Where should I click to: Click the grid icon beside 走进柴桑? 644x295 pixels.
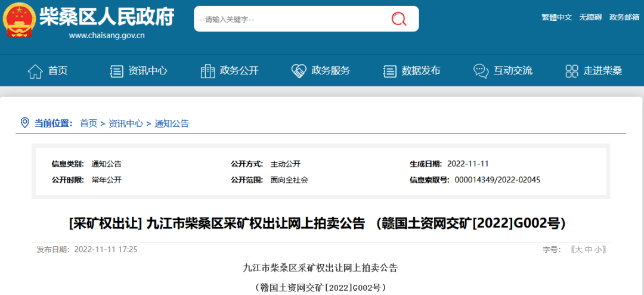point(572,71)
